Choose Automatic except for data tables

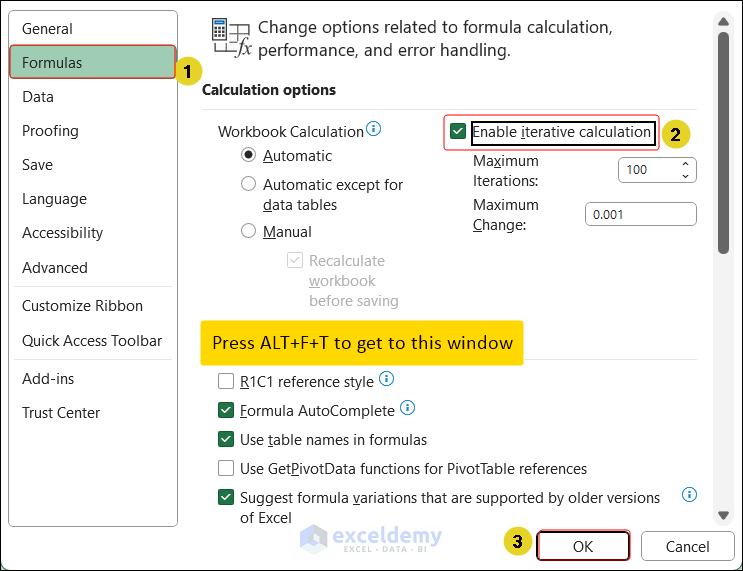coord(249,184)
